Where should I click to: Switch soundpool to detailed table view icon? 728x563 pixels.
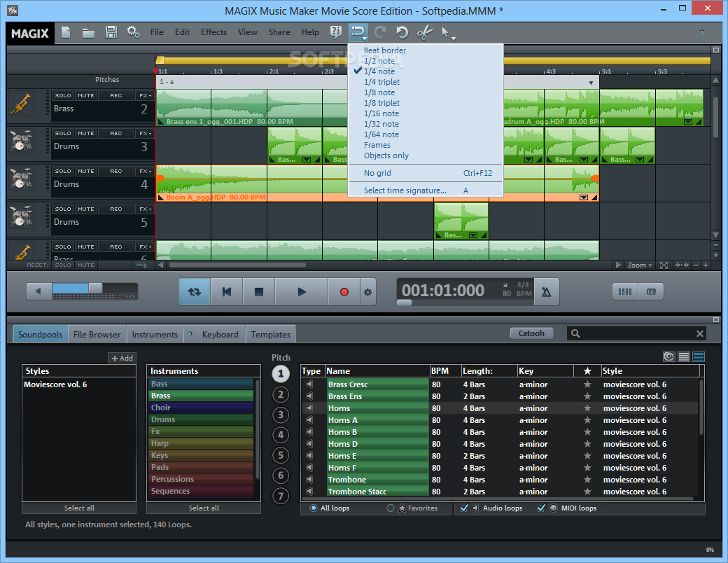pyautogui.click(x=699, y=356)
